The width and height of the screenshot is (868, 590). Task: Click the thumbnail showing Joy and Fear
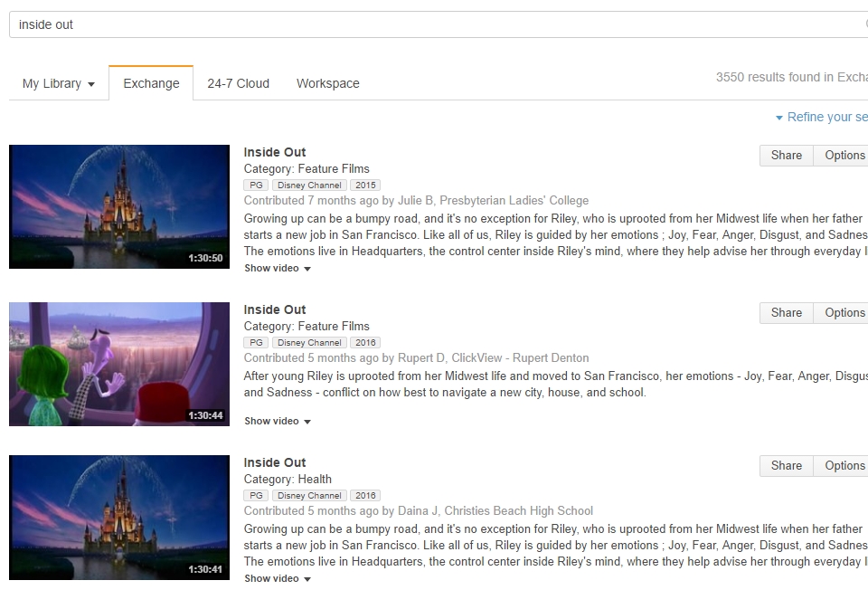click(x=118, y=363)
